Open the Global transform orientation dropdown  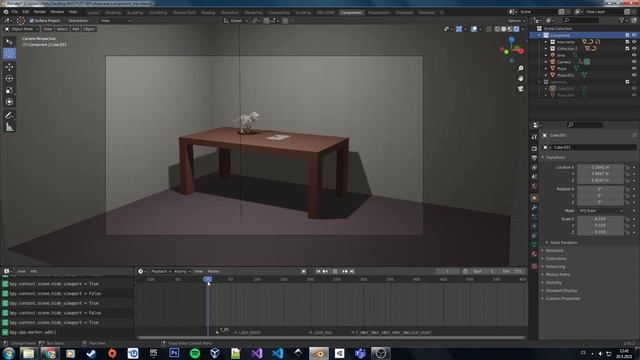[236, 20]
